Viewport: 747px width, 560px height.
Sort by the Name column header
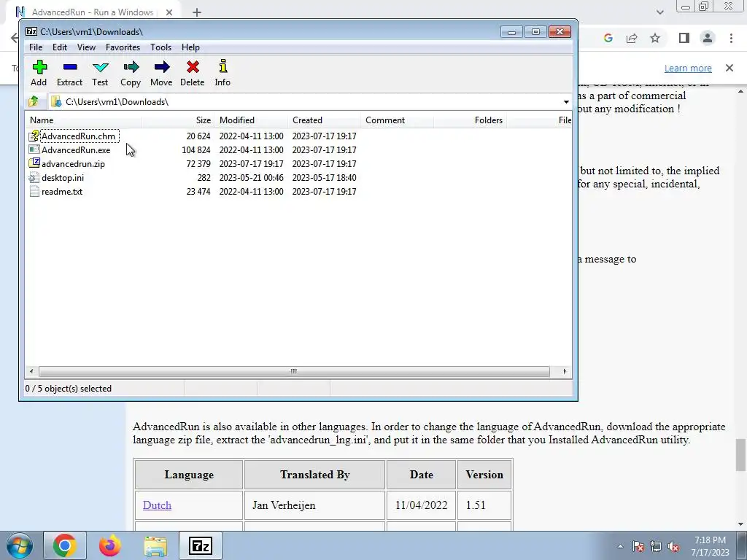pyautogui.click(x=84, y=120)
